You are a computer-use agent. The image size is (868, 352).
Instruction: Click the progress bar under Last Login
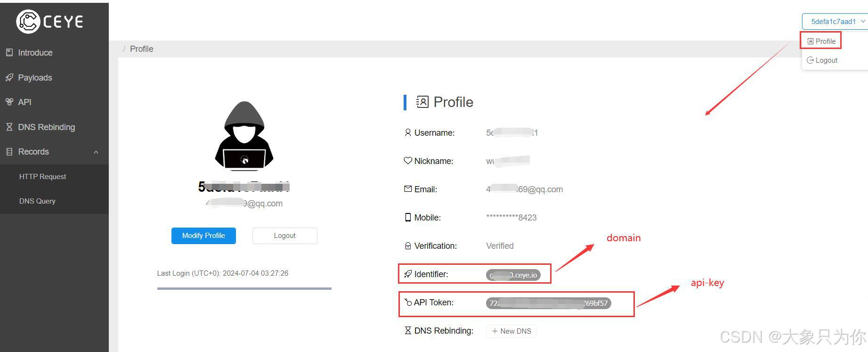click(244, 288)
